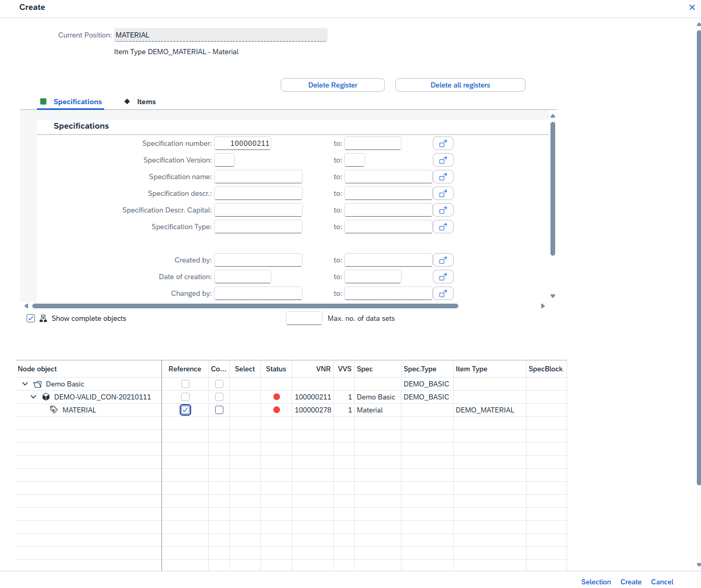Uncheck Reference checkbox in MATERIAL row
Viewport: 701px width, 588px height.
[x=185, y=410]
